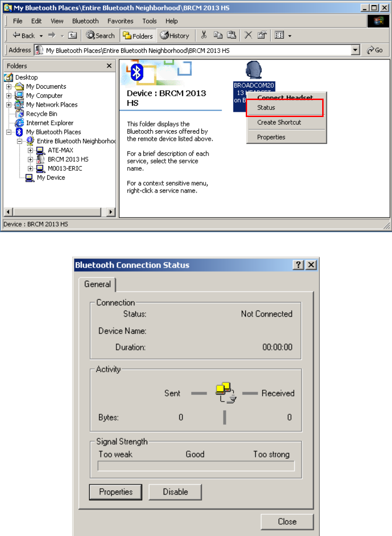Click the Windows logo throbber icon
392x536 pixels.
click(x=378, y=21)
